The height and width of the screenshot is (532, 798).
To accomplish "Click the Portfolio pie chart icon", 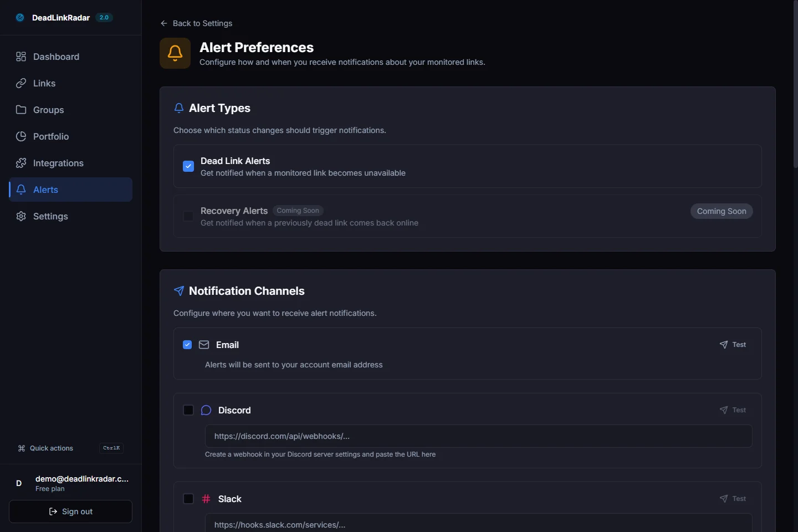I will (x=21, y=136).
